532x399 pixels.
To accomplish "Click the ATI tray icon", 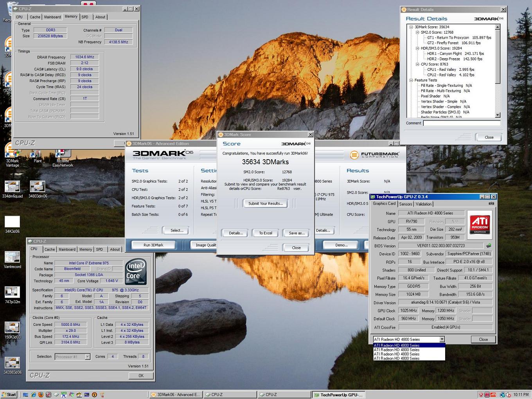I will tap(493, 395).
